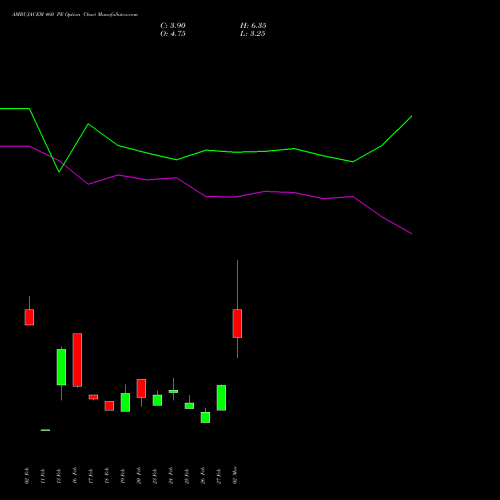Click the 25 Feb date label
Viewport: 500px width, 500px height.
coord(187,476)
